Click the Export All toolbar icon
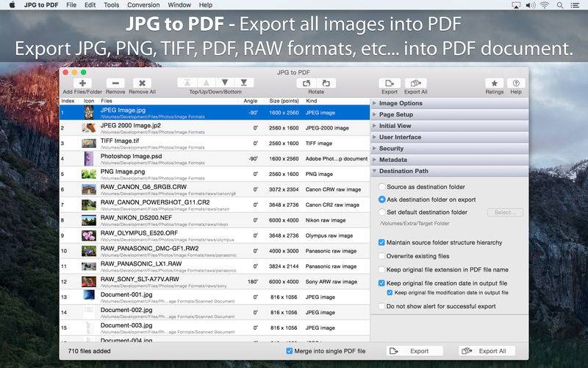Image resolution: width=588 pixels, height=368 pixels. coord(415,83)
